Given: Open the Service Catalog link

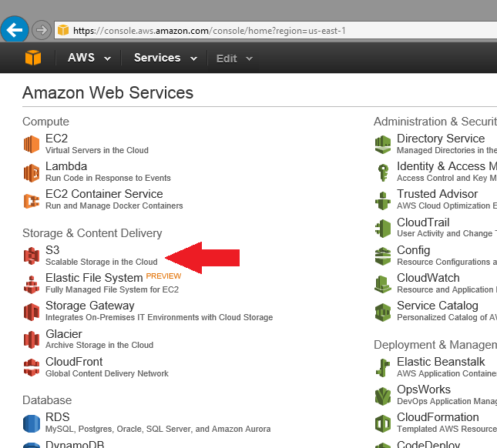Looking at the screenshot, I should click(x=438, y=306).
